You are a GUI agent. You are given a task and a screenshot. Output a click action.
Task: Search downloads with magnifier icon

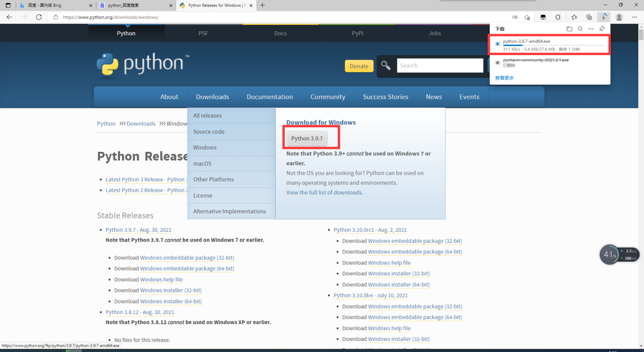(x=580, y=29)
